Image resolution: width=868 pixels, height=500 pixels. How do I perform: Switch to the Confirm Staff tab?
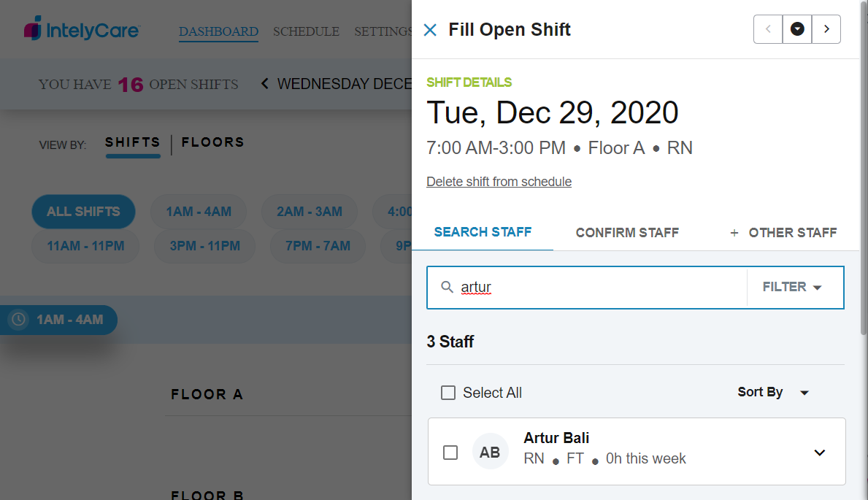627,233
